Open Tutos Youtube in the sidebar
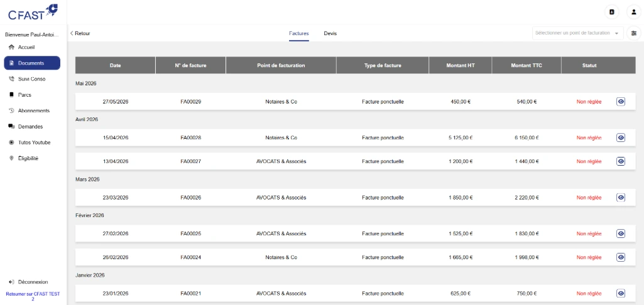644x305 pixels. 32,142
